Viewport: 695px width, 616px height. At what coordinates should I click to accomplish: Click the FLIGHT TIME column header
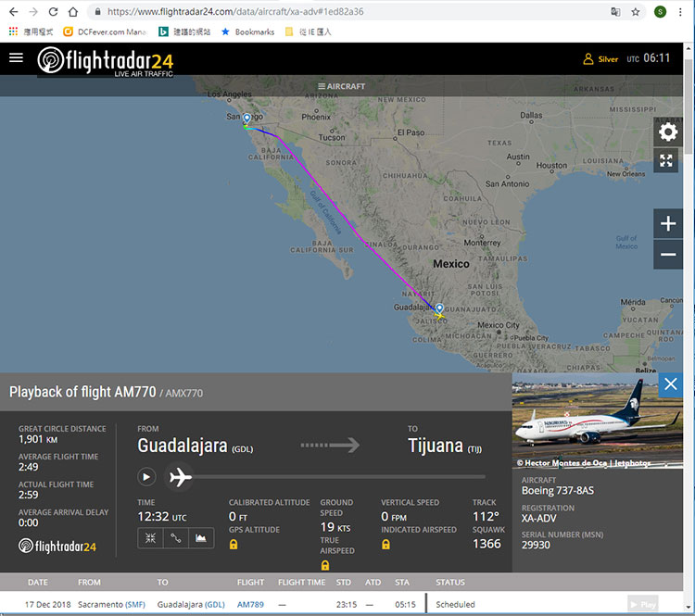pos(302,583)
